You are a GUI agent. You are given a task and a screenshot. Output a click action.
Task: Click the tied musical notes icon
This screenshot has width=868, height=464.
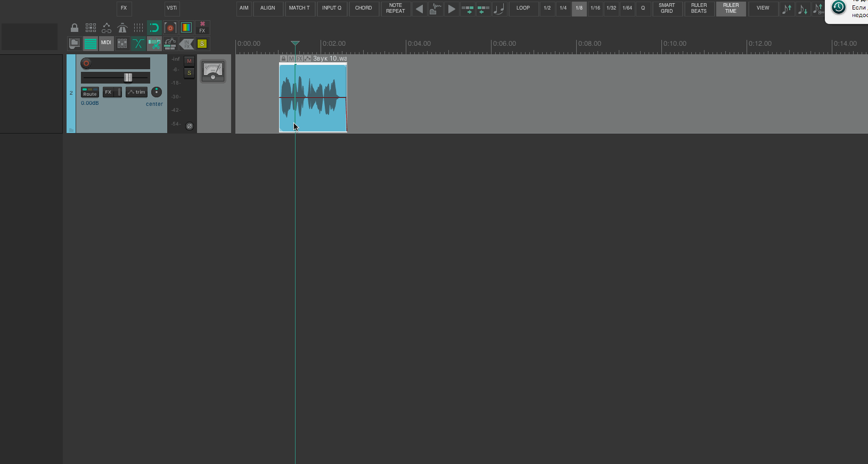click(x=499, y=9)
